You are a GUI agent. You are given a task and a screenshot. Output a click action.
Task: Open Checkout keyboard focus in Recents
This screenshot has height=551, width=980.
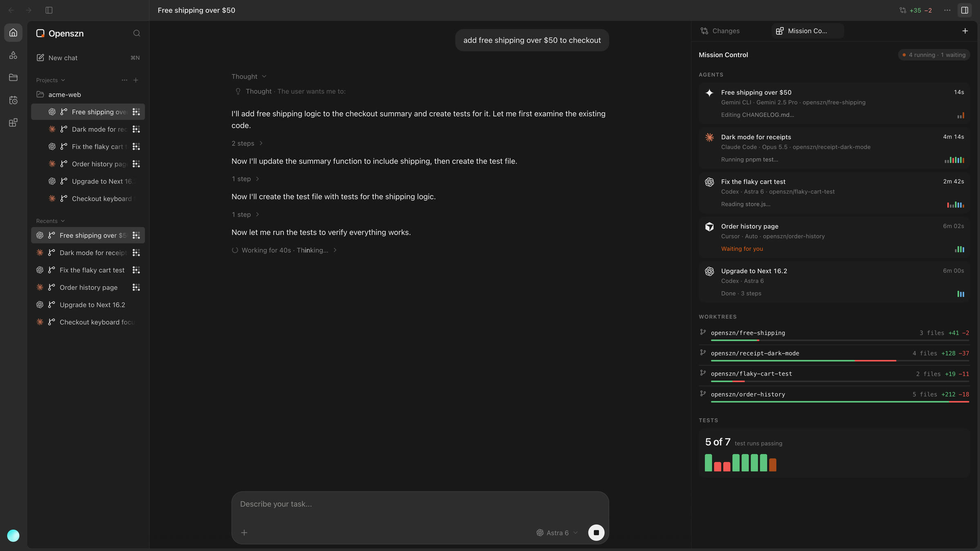[x=88, y=322]
